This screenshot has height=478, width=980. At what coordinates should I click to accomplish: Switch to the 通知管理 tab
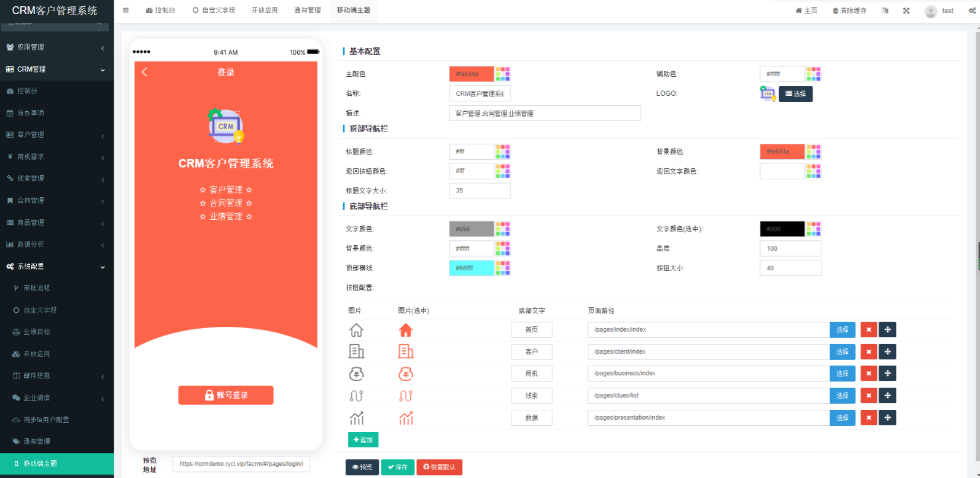pos(307,10)
